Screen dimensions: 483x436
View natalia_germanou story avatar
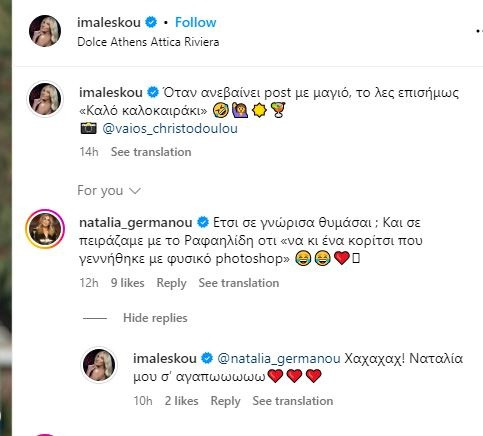[x=45, y=229]
